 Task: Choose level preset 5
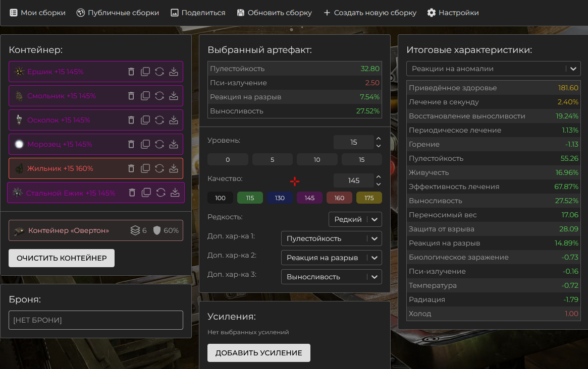click(x=272, y=160)
